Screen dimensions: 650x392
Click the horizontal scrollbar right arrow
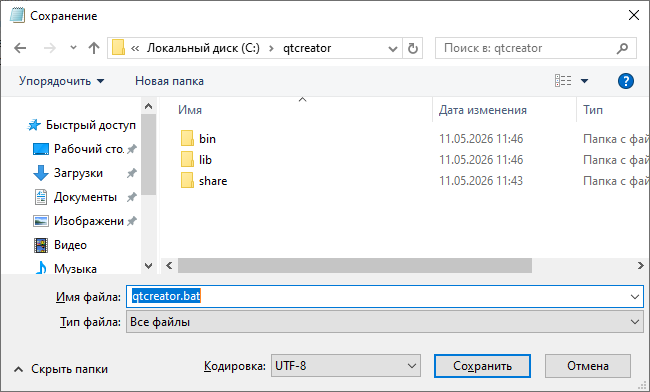pyautogui.click(x=641, y=265)
